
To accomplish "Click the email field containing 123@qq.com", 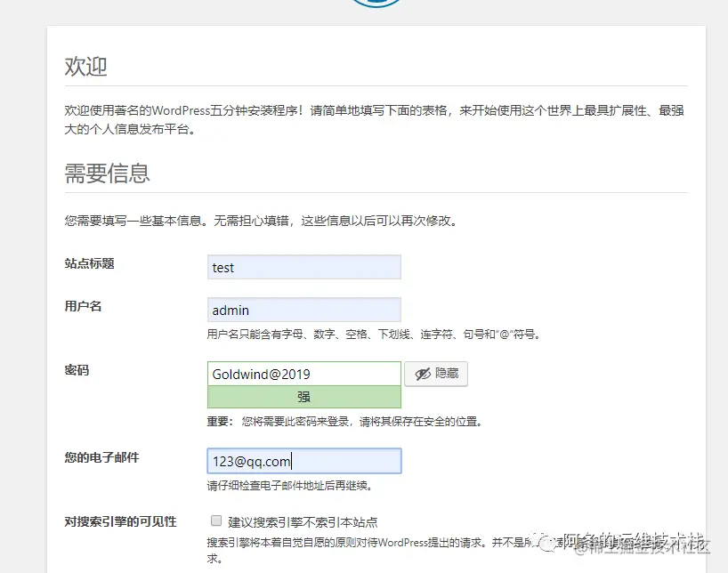I will [x=303, y=460].
